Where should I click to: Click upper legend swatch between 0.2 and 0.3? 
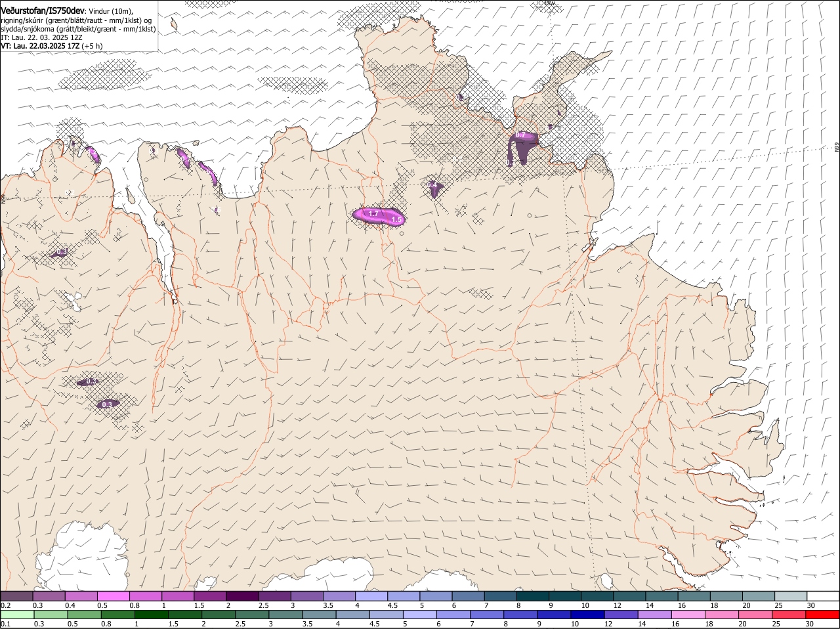click(x=16, y=596)
